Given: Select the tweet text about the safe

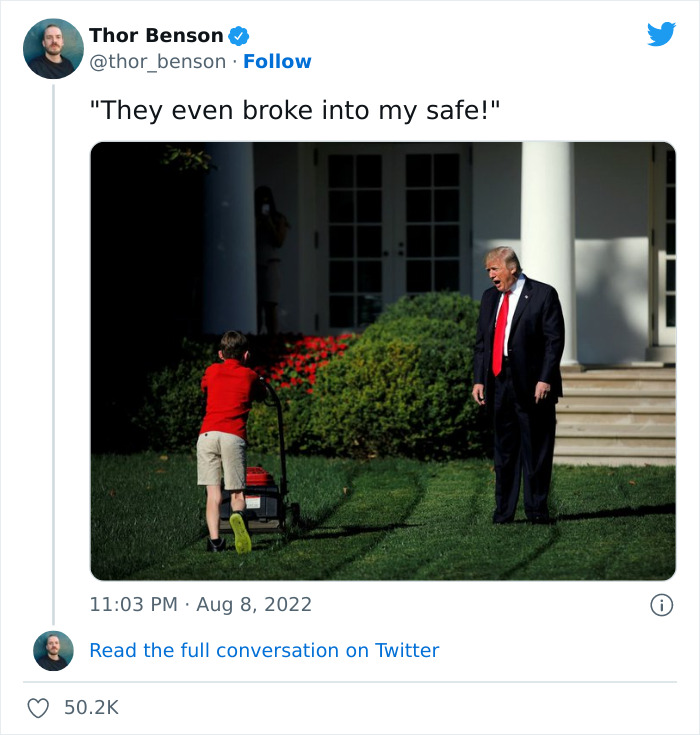Looking at the screenshot, I should (x=294, y=111).
